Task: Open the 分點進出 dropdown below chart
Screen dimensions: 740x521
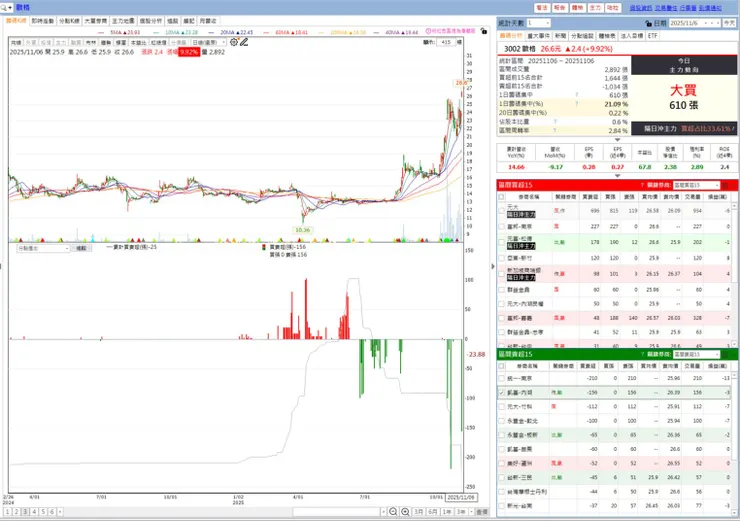Action: (43, 248)
